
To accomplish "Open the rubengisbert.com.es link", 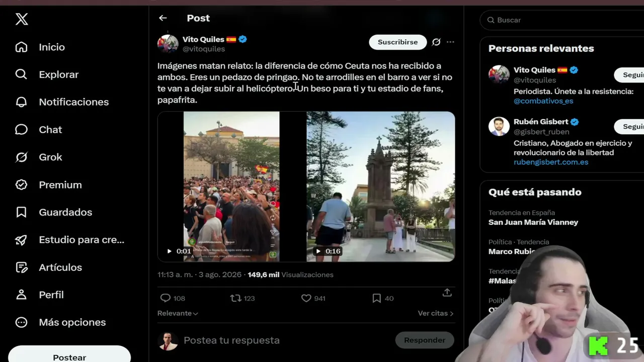I will coord(551,162).
